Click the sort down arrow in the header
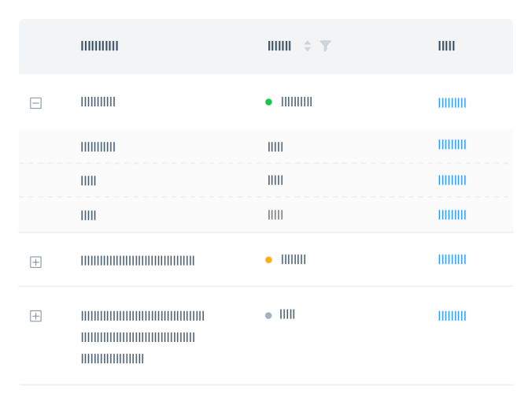This screenshot has width=532, height=405. (308, 50)
